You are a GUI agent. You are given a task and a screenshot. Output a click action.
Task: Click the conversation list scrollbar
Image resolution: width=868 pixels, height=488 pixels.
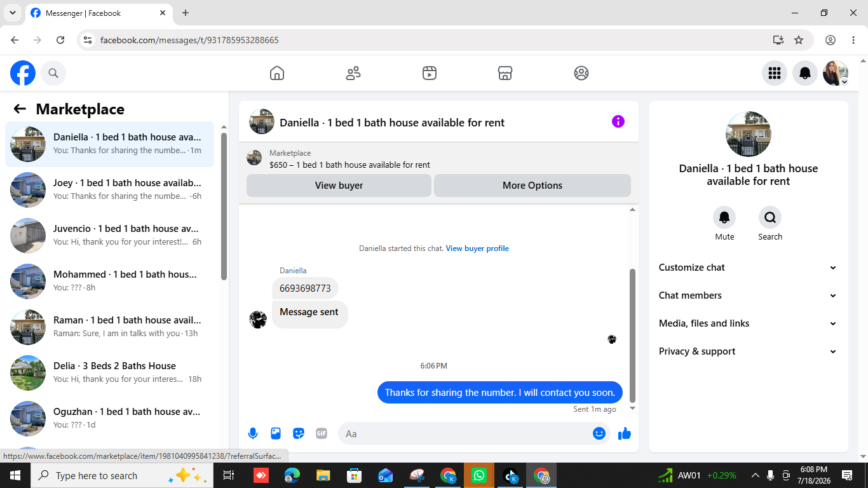(224, 207)
